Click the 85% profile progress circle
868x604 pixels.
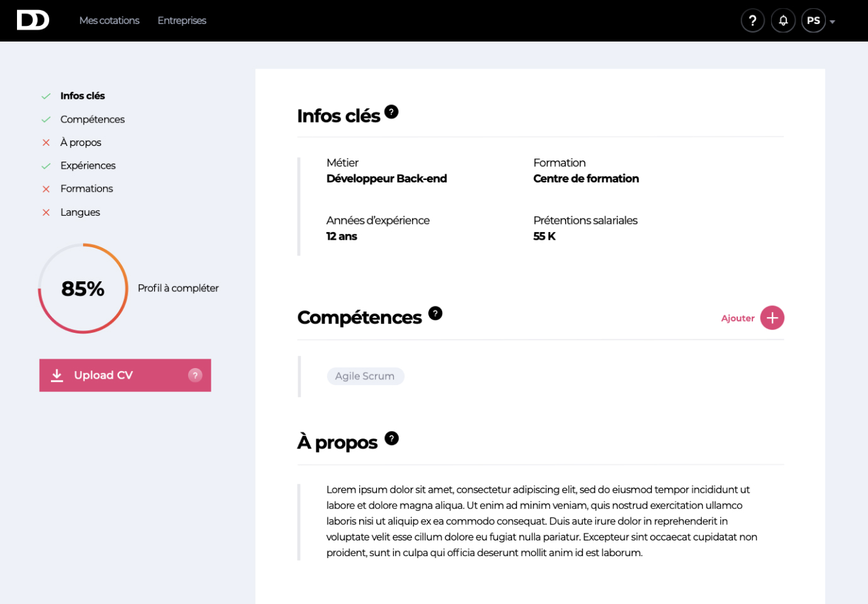(x=83, y=289)
